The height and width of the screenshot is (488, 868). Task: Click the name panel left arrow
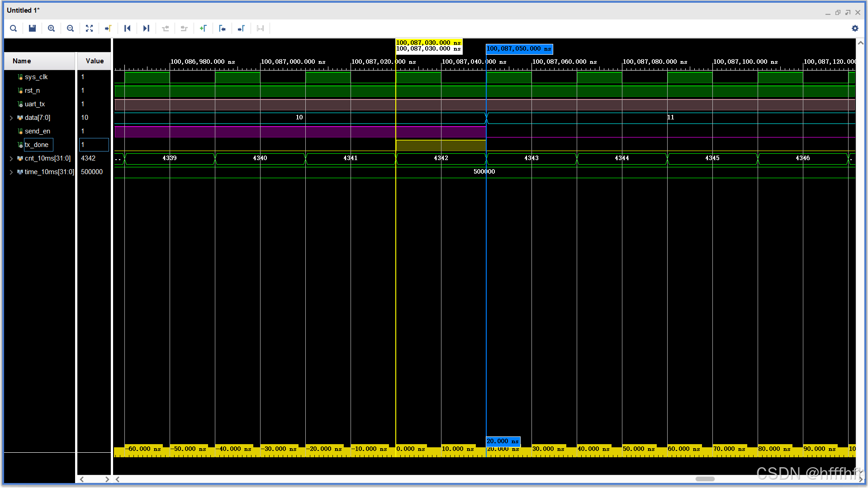click(x=82, y=479)
